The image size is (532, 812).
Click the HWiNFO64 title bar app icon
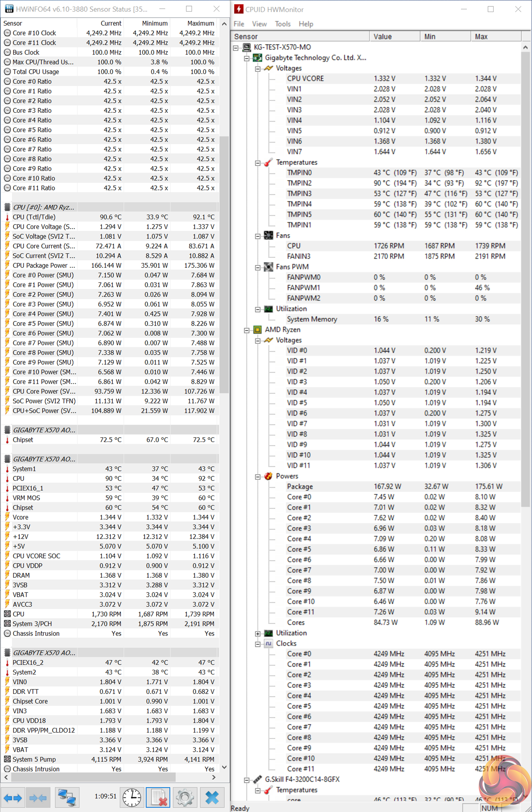9,9
